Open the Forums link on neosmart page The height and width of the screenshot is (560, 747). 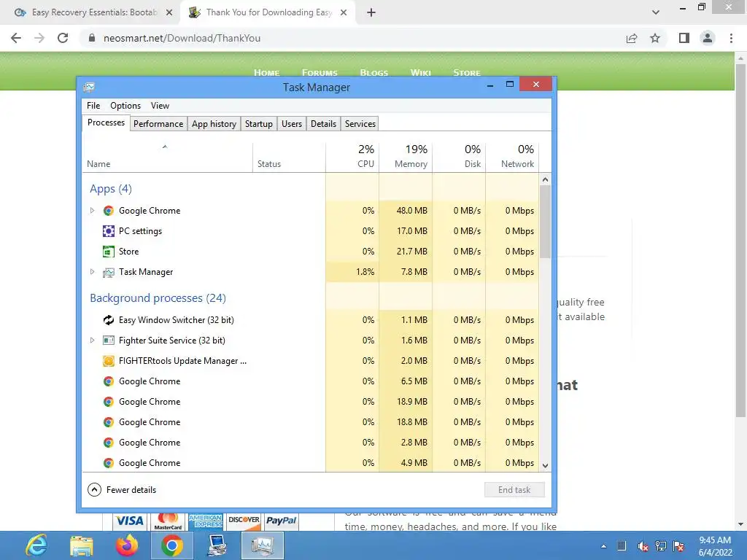click(x=320, y=73)
